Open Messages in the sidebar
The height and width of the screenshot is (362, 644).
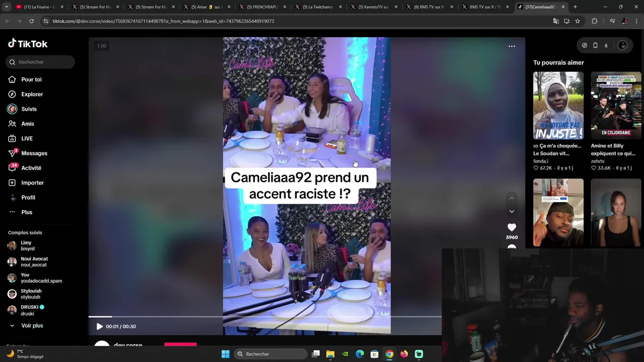point(34,153)
